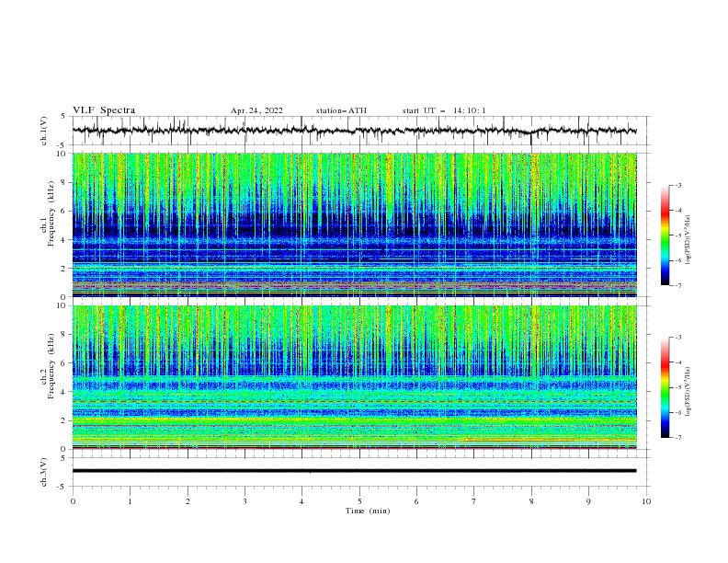Click time axis tick label "5"

pyautogui.click(x=359, y=501)
